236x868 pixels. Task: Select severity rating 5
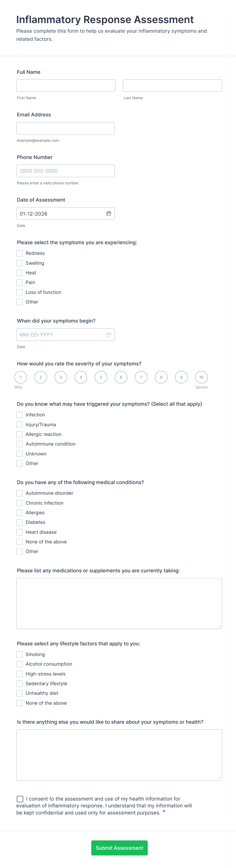coord(101,377)
